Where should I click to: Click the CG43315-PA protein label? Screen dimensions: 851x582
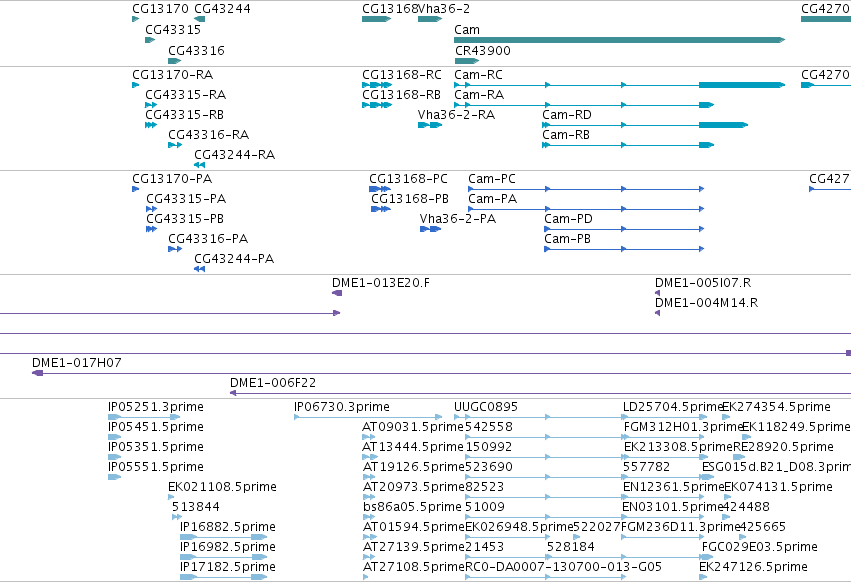click(x=186, y=199)
